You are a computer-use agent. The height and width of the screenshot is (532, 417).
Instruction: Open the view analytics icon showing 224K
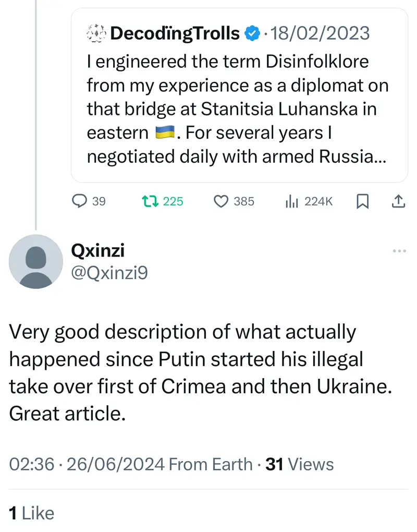(x=291, y=201)
